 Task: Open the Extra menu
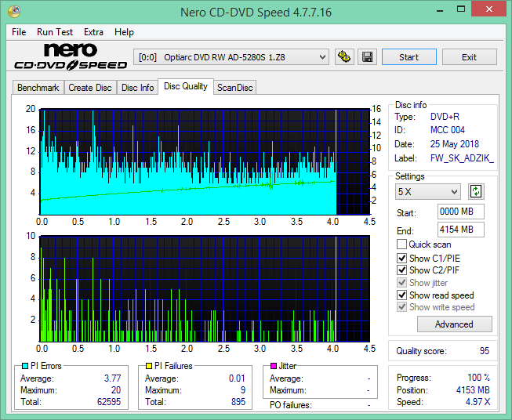93,32
